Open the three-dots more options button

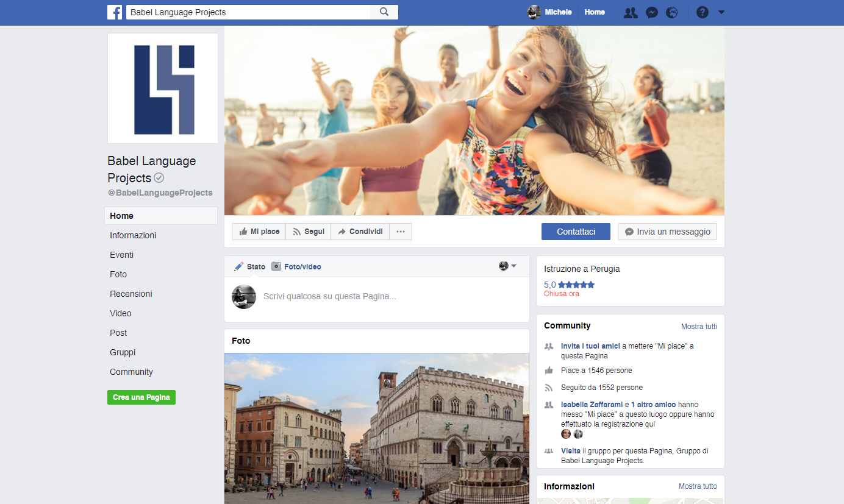[401, 232]
